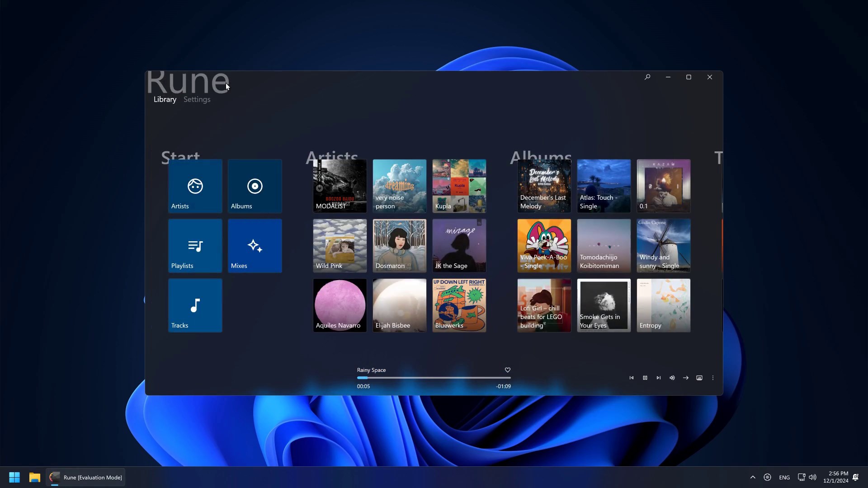This screenshot has width=868, height=488.
Task: Open the Tracks tile
Action: [x=195, y=305]
